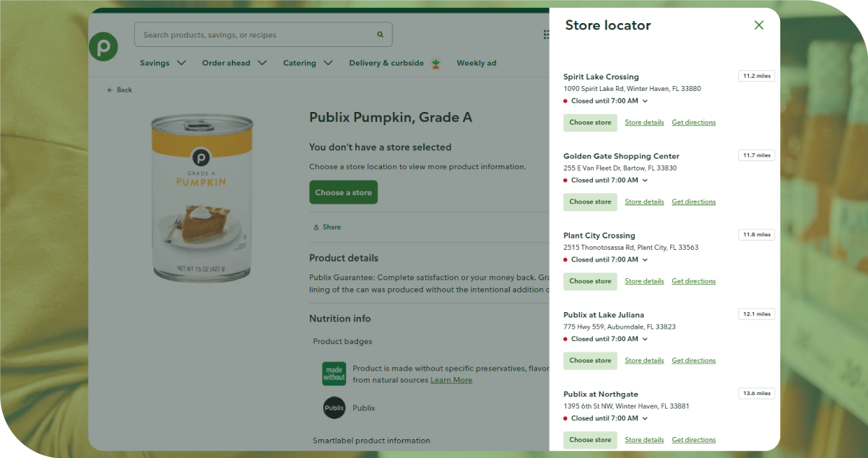This screenshot has height=458, width=868.
Task: Click the round Publix brand badge
Action: [334, 408]
